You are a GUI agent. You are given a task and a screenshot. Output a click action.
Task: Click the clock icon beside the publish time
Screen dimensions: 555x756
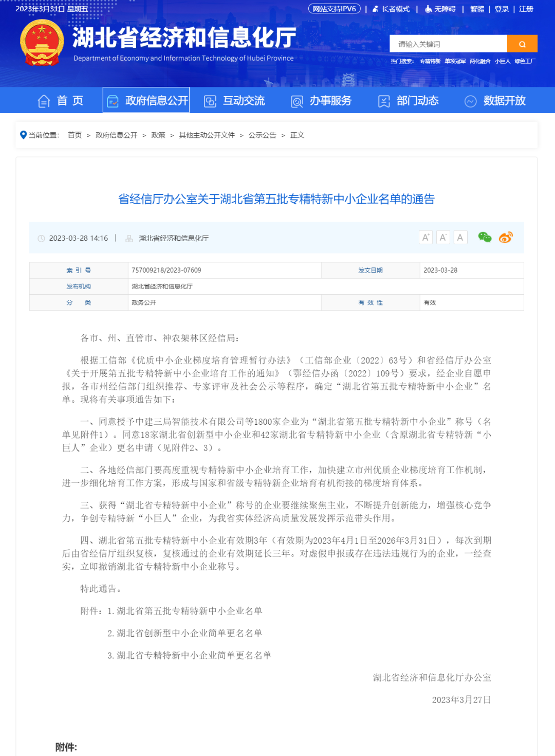click(41, 238)
